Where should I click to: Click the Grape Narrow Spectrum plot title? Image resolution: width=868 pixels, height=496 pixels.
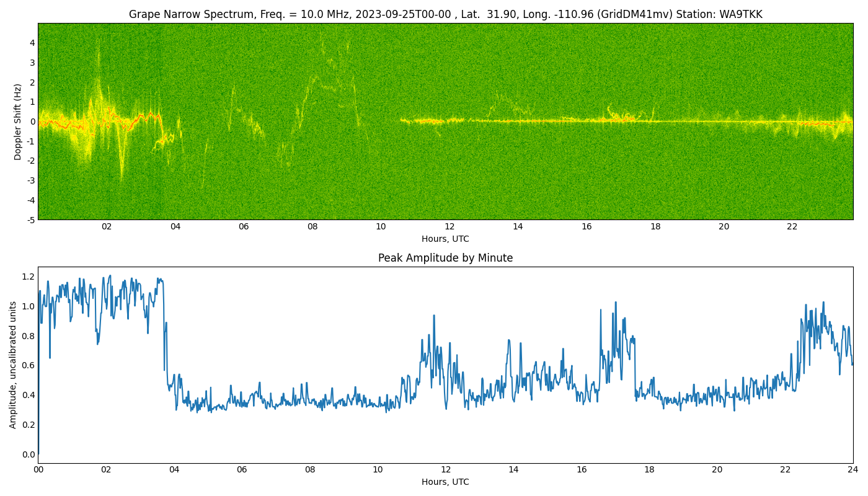tap(445, 14)
